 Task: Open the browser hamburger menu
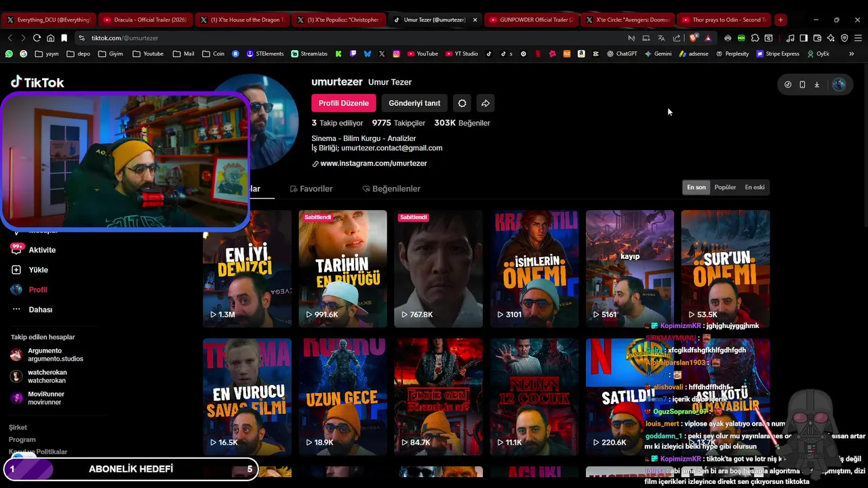pos(858,38)
